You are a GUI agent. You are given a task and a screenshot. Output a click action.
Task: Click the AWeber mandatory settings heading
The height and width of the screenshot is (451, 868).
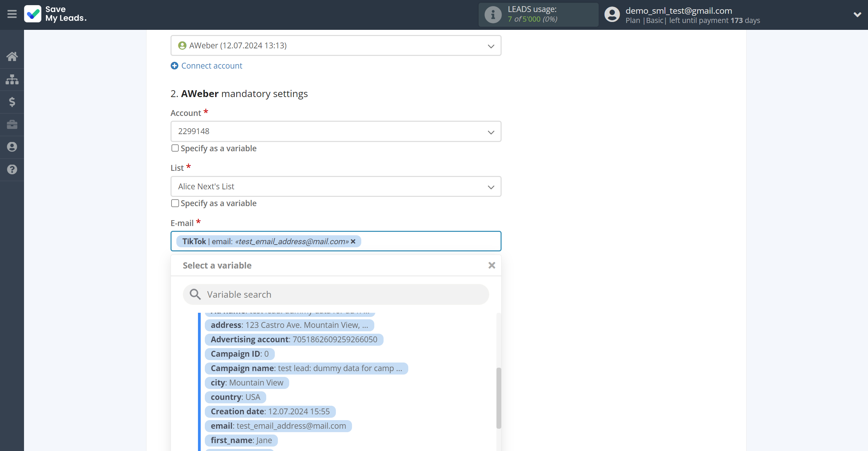pyautogui.click(x=239, y=94)
